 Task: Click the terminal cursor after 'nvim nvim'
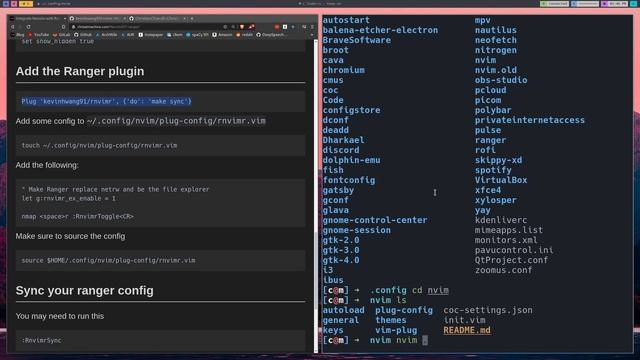coord(425,340)
